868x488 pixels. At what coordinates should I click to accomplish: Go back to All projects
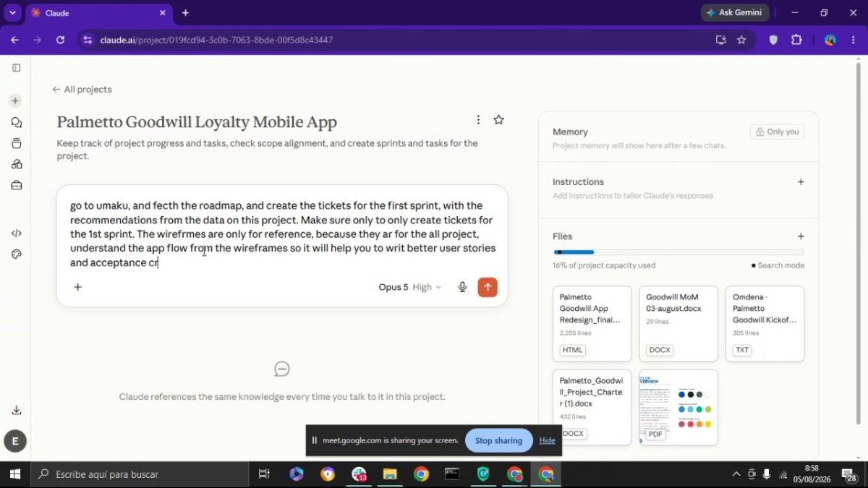(82, 90)
